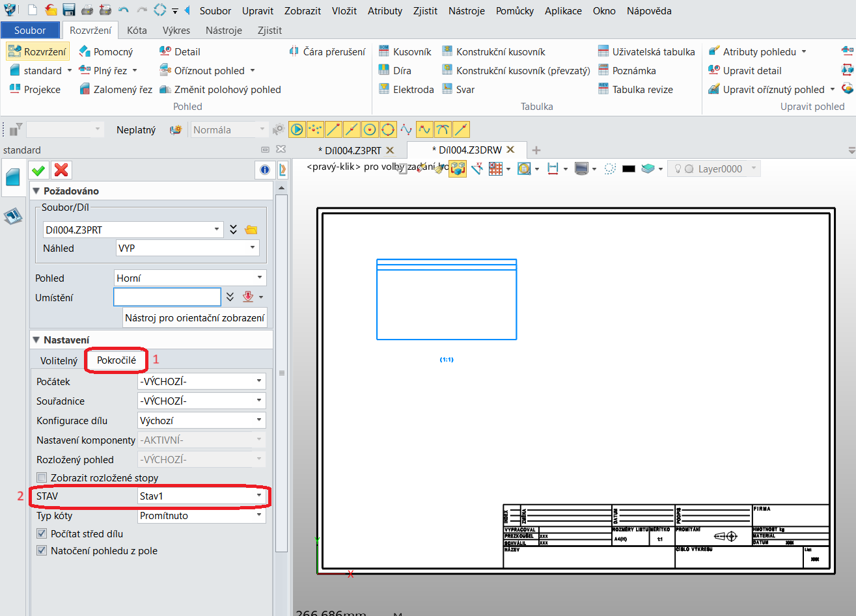Click Upravit detail tool
856x616 pixels.
[745, 70]
